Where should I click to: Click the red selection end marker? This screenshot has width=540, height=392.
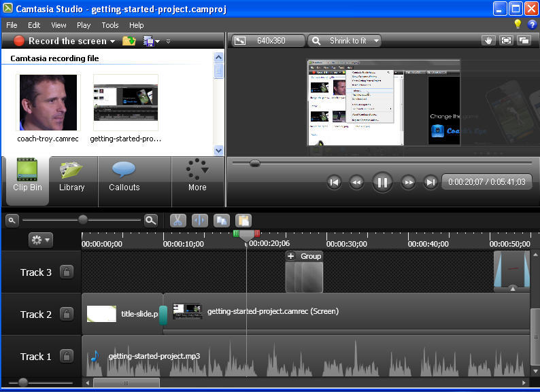(x=257, y=234)
